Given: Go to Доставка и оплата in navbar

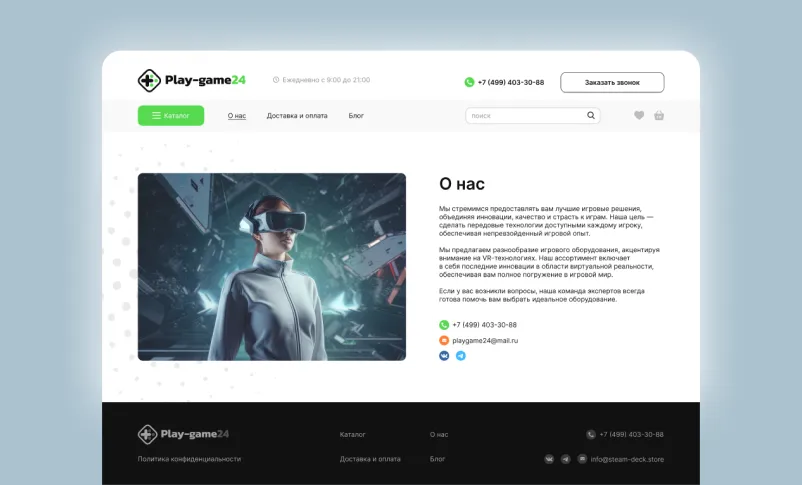Looking at the screenshot, I should 297,116.
